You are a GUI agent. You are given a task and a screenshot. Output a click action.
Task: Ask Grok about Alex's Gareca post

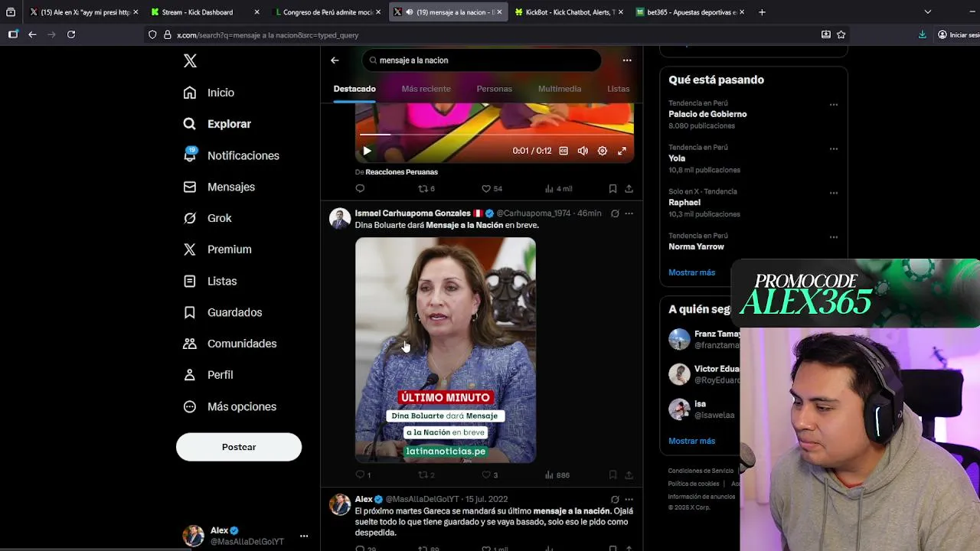pos(615,500)
